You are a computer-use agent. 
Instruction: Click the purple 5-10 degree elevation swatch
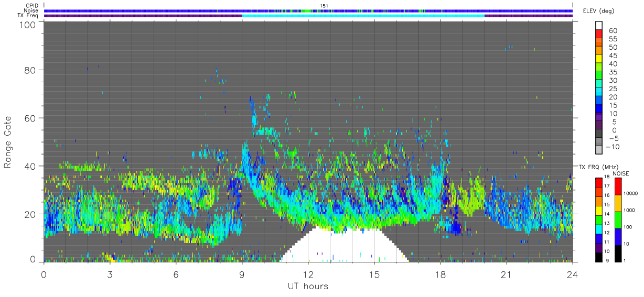click(x=599, y=117)
